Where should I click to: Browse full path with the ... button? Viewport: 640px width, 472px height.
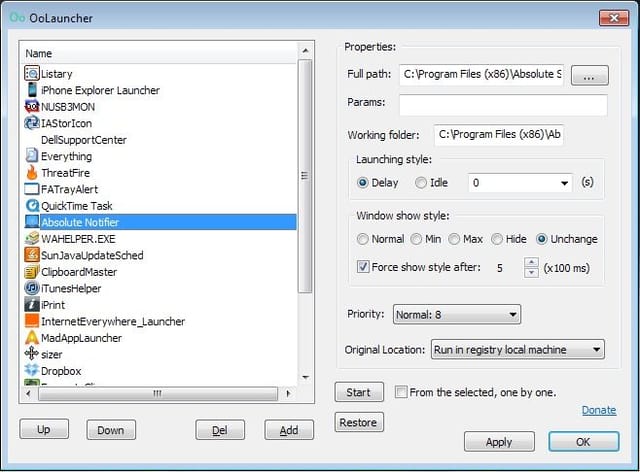tap(589, 76)
